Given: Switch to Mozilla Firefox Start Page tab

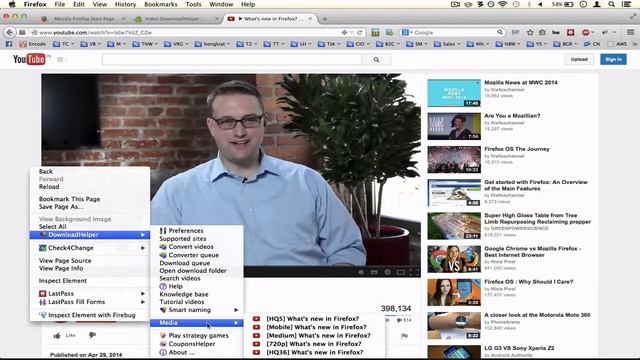Looking at the screenshot, I should point(84,19).
